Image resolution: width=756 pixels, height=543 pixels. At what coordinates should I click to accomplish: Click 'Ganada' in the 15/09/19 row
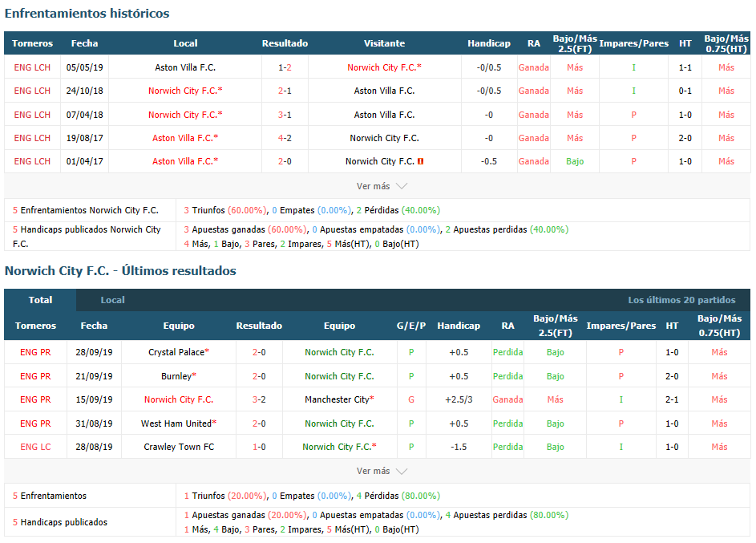[507, 399]
